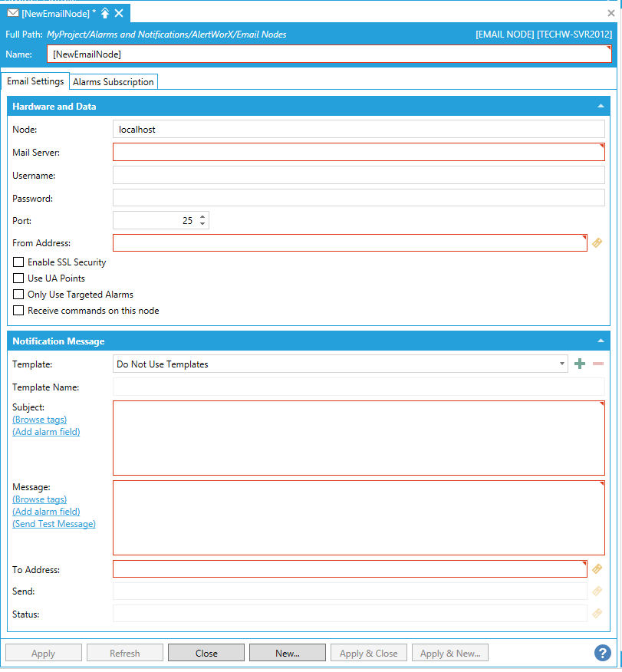Image resolution: width=622 pixels, height=672 pixels.
Task: Click the tag browser icon beside From Address
Action: click(x=597, y=243)
